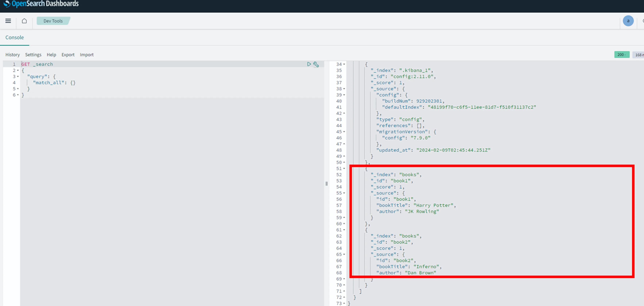Collapse book1 _source at line 55

tap(344, 193)
